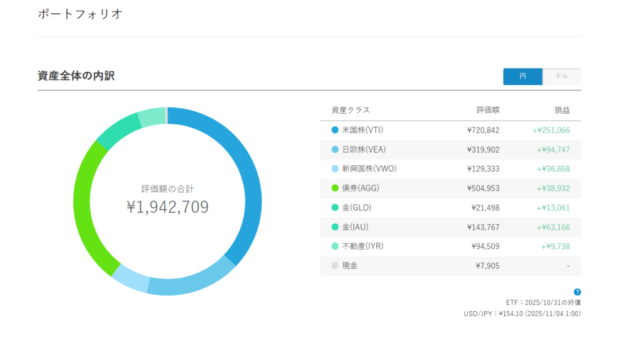Click the green dot beside 債券(AGG)
This screenshot has width=644, height=343.
point(335,188)
